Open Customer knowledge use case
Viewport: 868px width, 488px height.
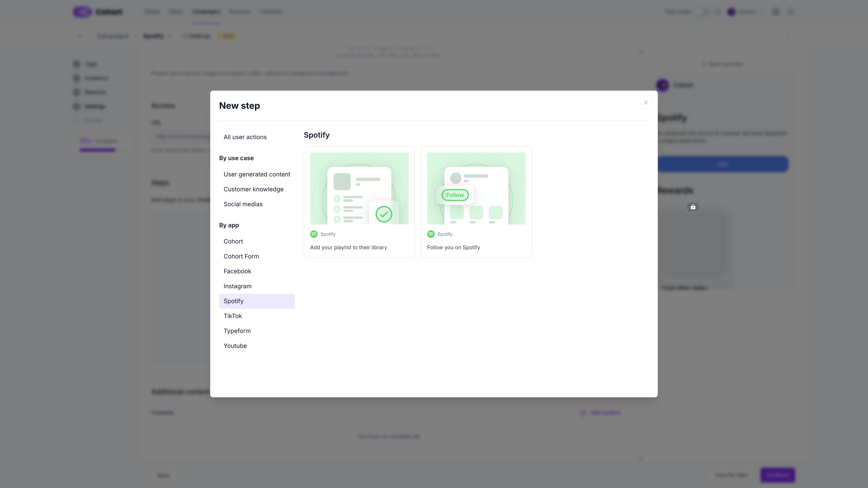pos(253,189)
